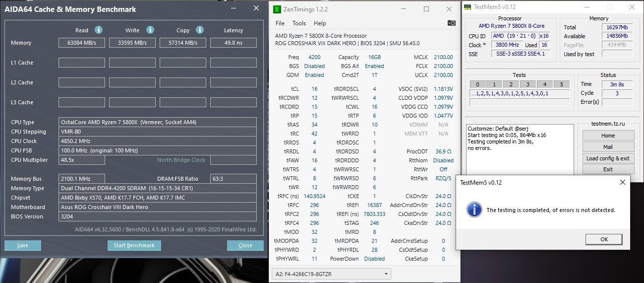Click the Freq value 4200 in ZenTimings
Viewport: 644px width, 283px height.
click(314, 57)
